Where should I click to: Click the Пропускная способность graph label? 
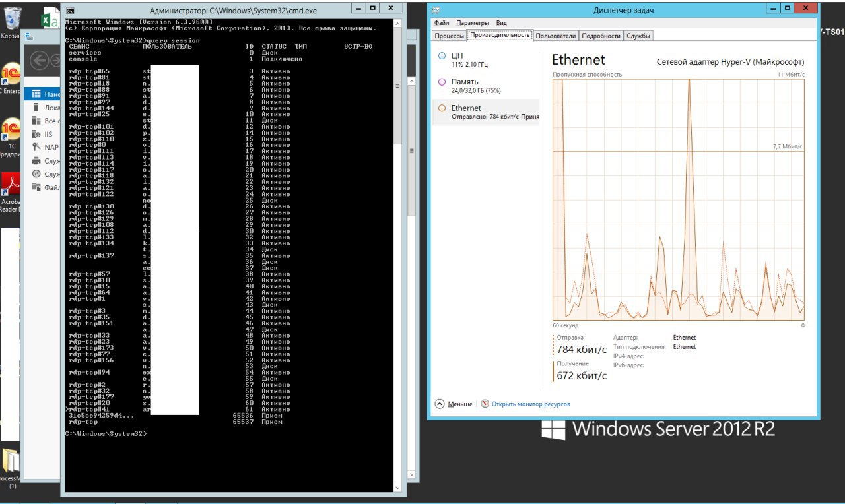[588, 75]
